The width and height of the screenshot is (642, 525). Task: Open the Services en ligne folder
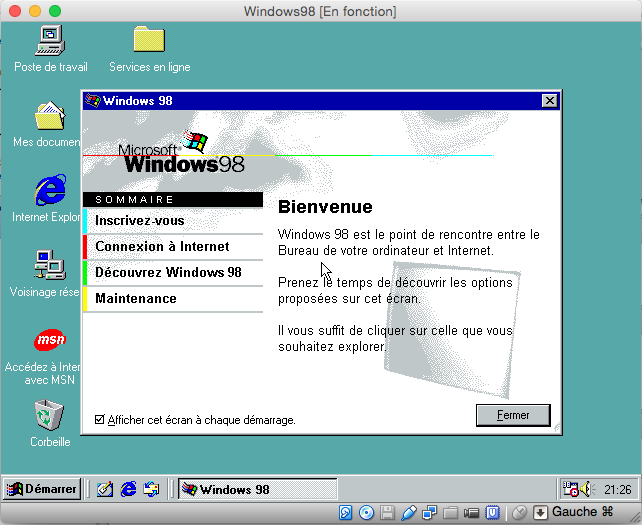[x=149, y=40]
